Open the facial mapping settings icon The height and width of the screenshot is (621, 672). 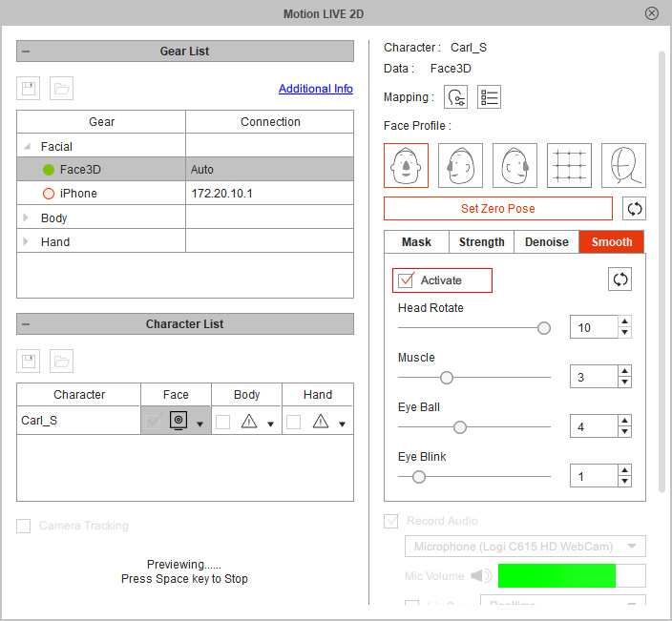[x=455, y=97]
